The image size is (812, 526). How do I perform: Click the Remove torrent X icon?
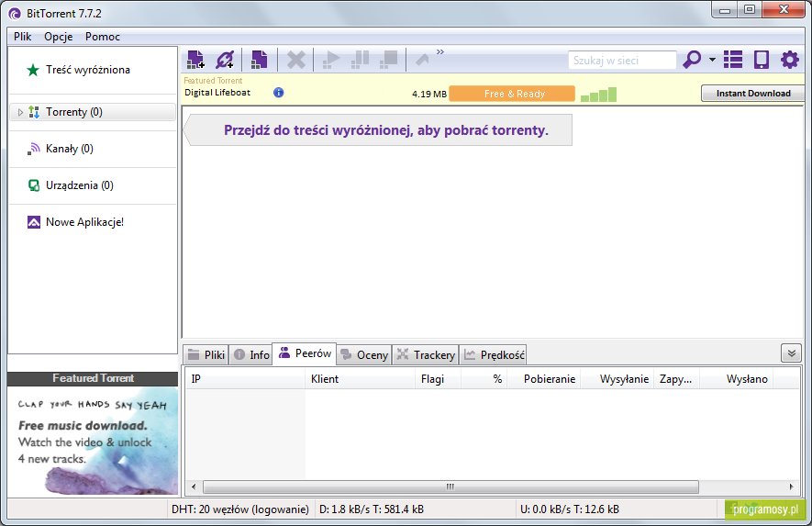point(295,60)
